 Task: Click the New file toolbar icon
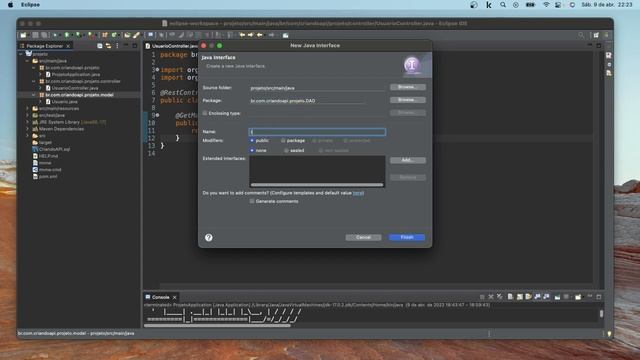[x=23, y=35]
